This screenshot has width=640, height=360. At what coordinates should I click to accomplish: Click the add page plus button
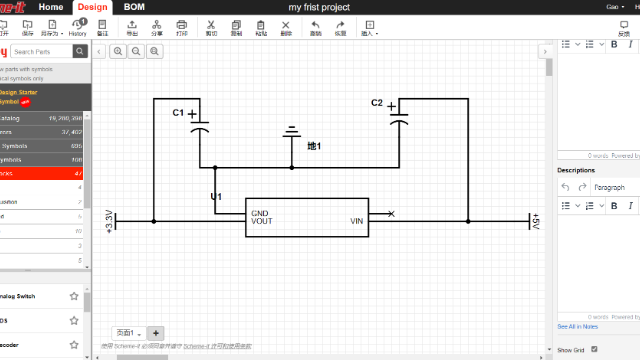point(156,333)
